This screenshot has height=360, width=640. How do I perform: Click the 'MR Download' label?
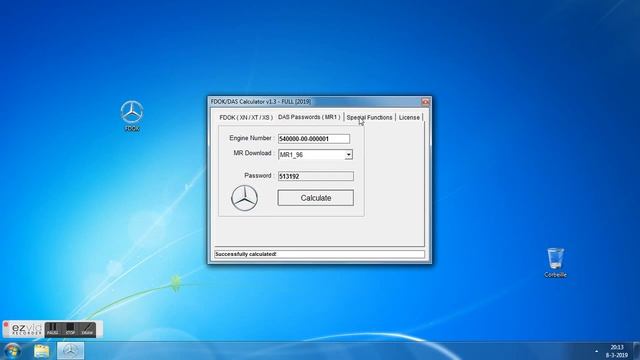point(252,153)
